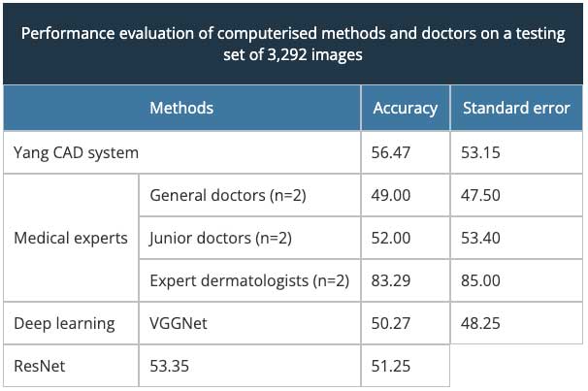
Task: Select the 49.00 accuracy cell
Action: click(x=391, y=195)
